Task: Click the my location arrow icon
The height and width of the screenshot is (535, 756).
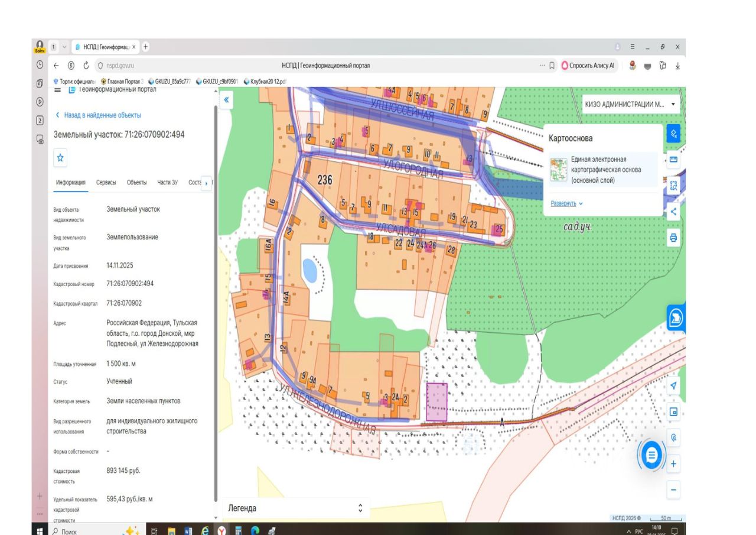Action: [x=674, y=385]
